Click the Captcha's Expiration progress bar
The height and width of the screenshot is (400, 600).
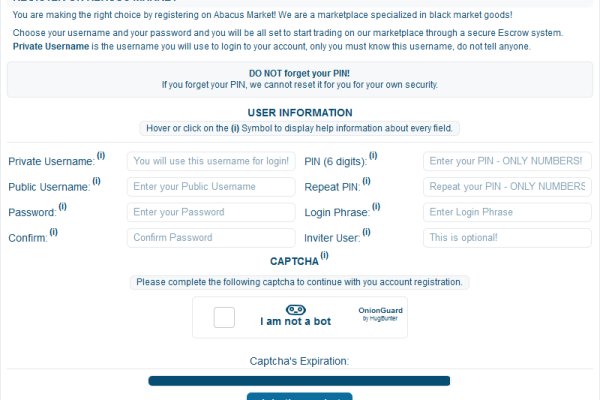299,381
